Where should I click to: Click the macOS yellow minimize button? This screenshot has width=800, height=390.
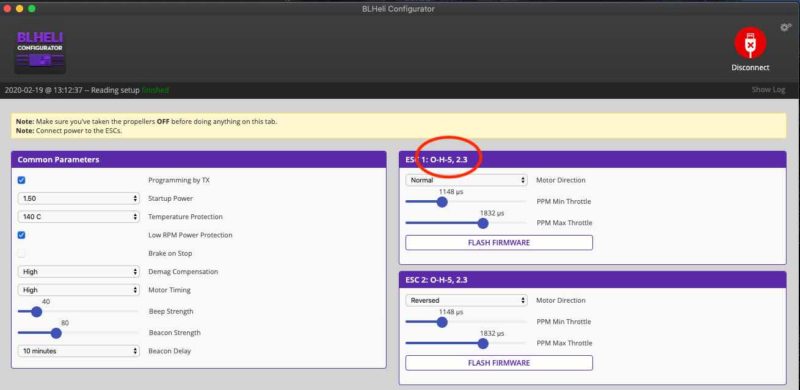point(20,9)
